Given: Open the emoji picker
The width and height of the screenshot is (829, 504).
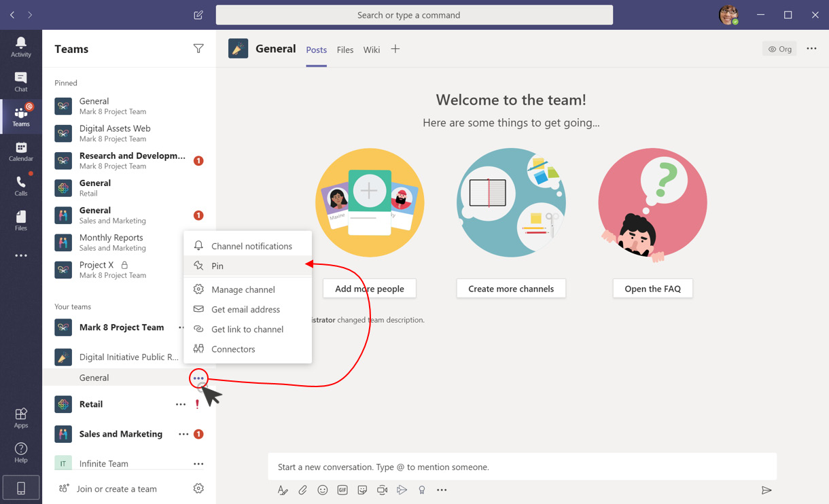Looking at the screenshot, I should [x=323, y=490].
